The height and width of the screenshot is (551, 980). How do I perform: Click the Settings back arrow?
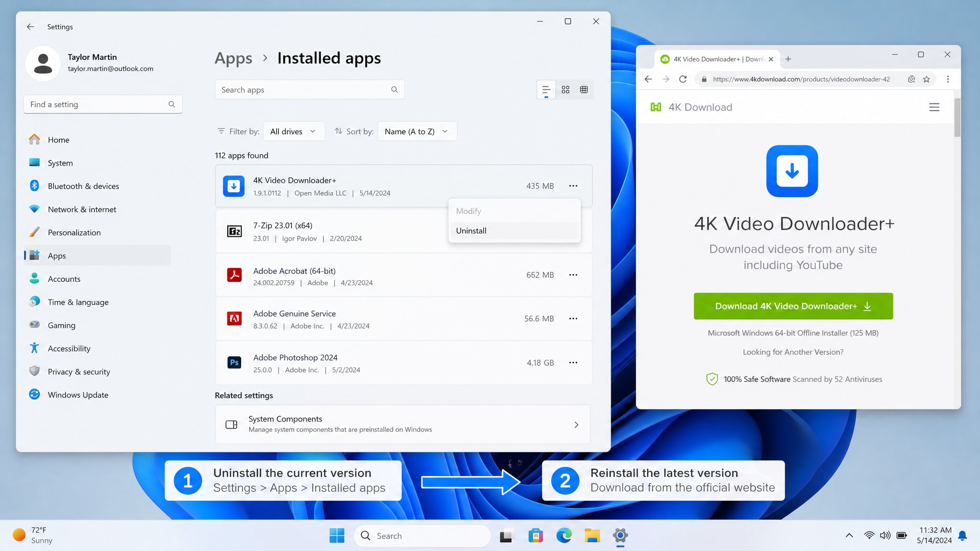click(31, 27)
